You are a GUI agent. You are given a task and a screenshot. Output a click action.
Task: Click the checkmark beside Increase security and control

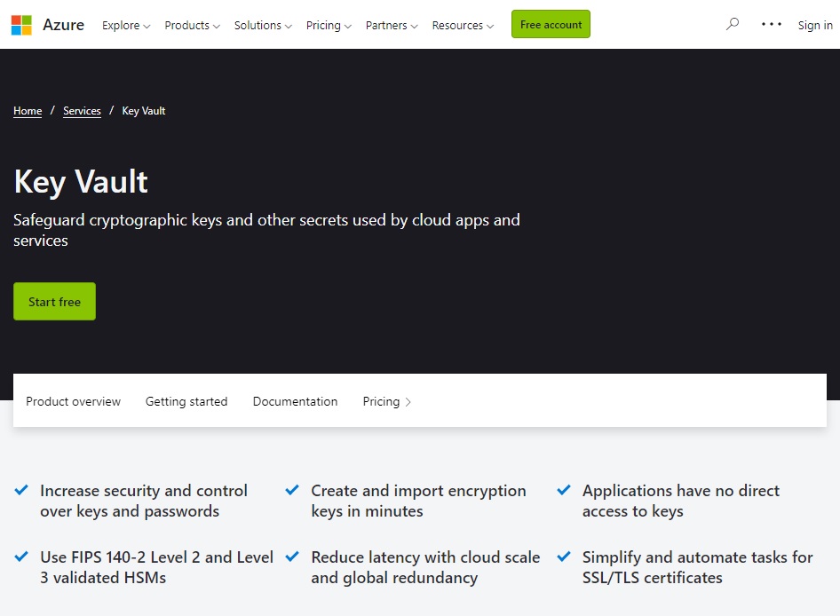(21, 490)
